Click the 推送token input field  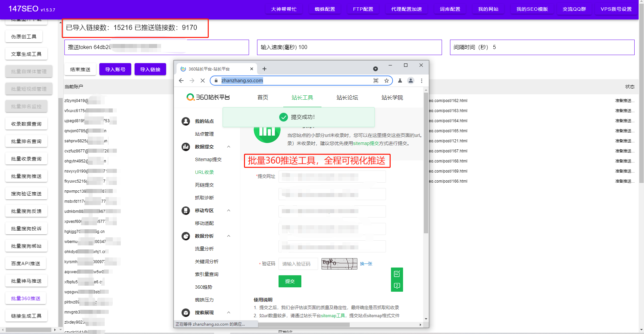tap(157, 47)
